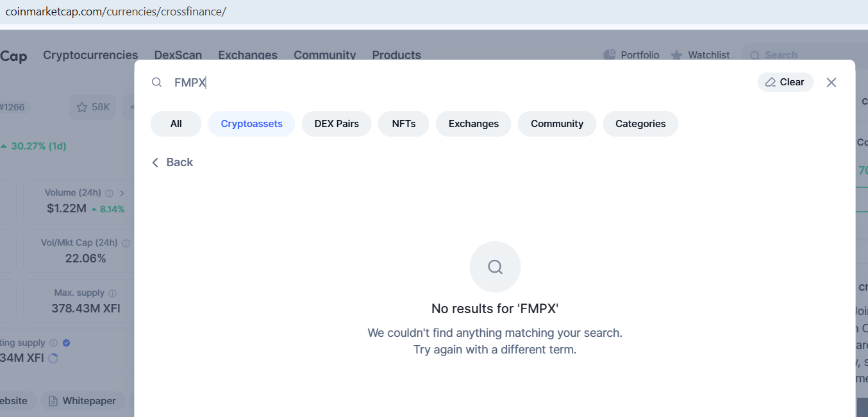
Task: Click the blue verified badge near circulating supply
Action: point(66,343)
